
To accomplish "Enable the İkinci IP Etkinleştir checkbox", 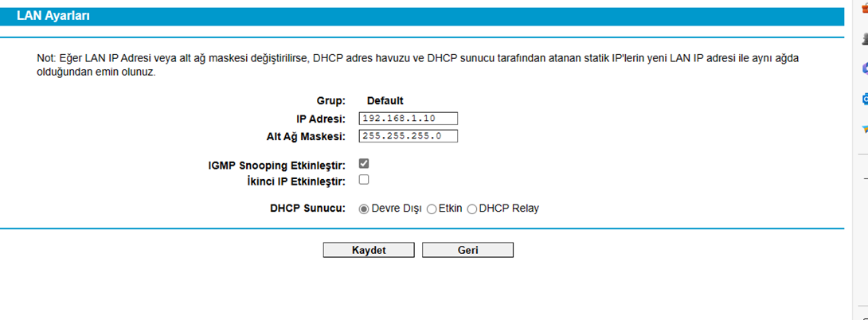I will point(364,180).
